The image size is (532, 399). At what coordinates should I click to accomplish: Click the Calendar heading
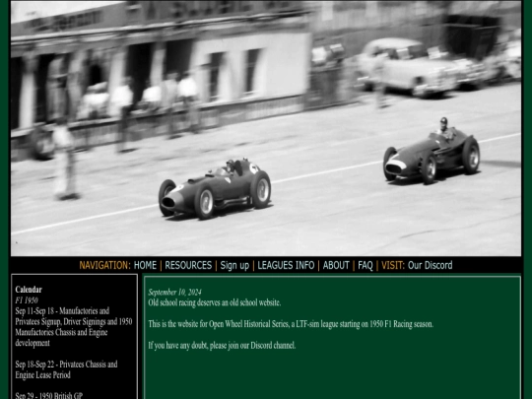tap(29, 290)
